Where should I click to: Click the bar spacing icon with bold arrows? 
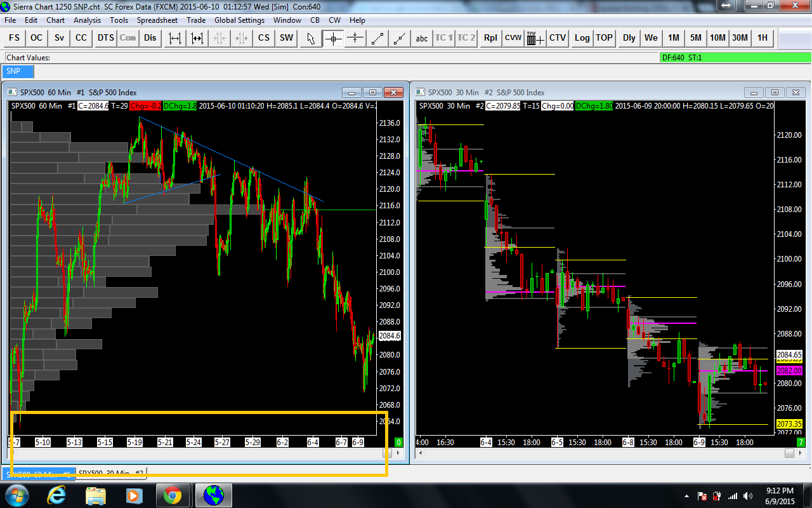(x=197, y=37)
